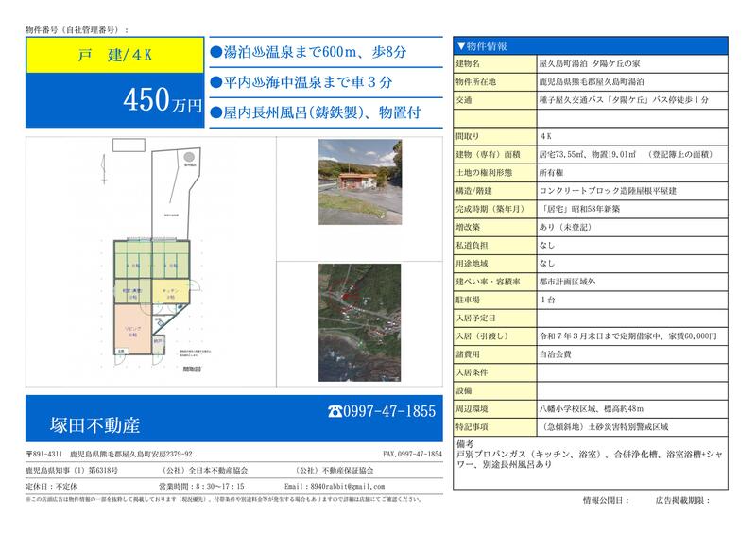Viewport: 756px width, 534px height.
Task: Click the postal mark before 891-4311
Action: pos(29,455)
